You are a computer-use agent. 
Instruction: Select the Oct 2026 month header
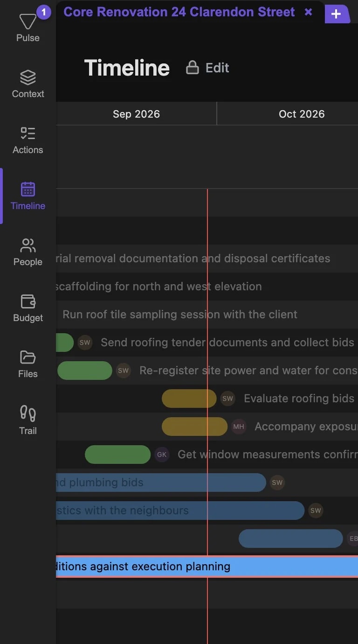tap(302, 114)
